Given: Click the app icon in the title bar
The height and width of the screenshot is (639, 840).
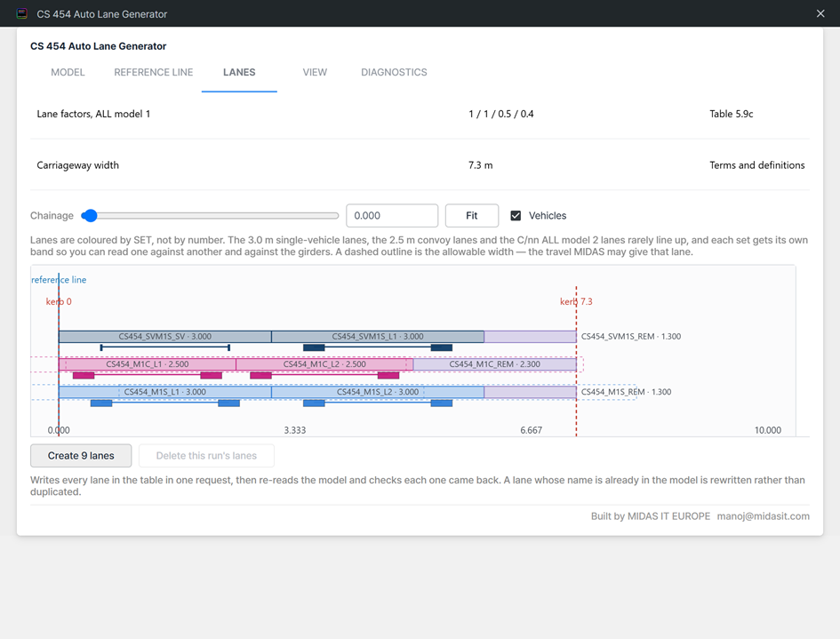Looking at the screenshot, I should 22,14.
